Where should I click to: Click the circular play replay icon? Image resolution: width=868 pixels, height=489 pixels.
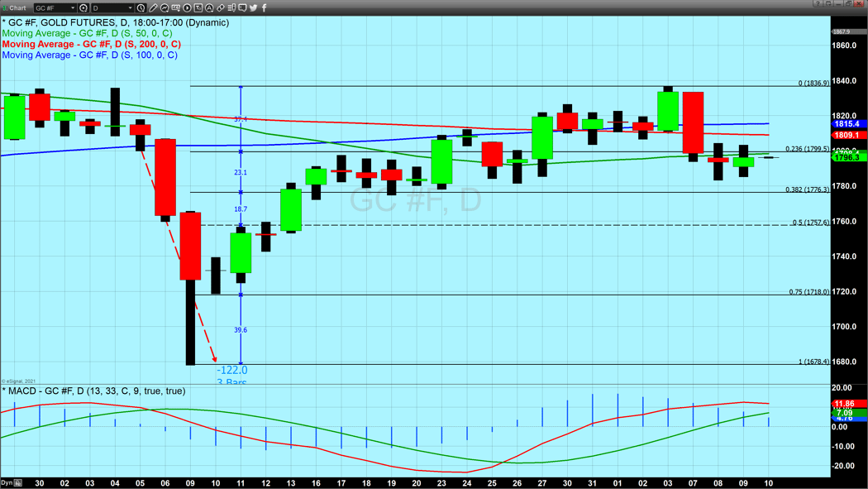(x=187, y=7)
